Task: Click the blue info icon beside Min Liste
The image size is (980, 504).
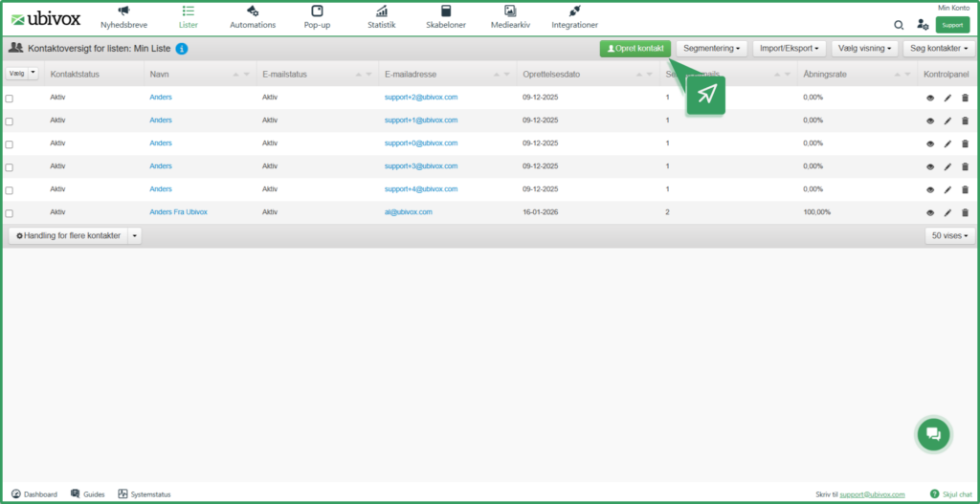Action: coord(182,49)
